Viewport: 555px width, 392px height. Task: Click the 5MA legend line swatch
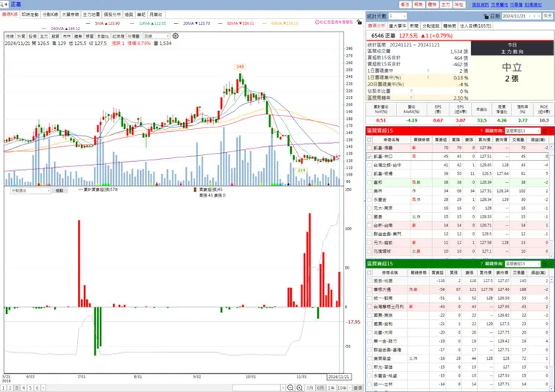pyautogui.click(x=88, y=23)
